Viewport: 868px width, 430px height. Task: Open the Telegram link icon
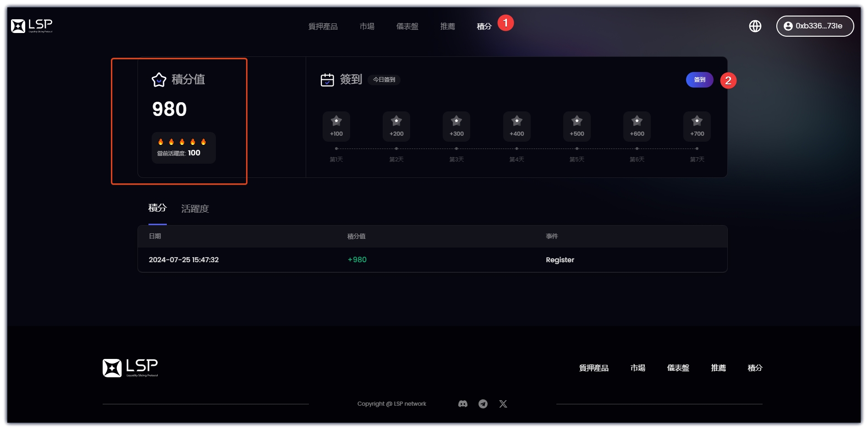pos(483,404)
